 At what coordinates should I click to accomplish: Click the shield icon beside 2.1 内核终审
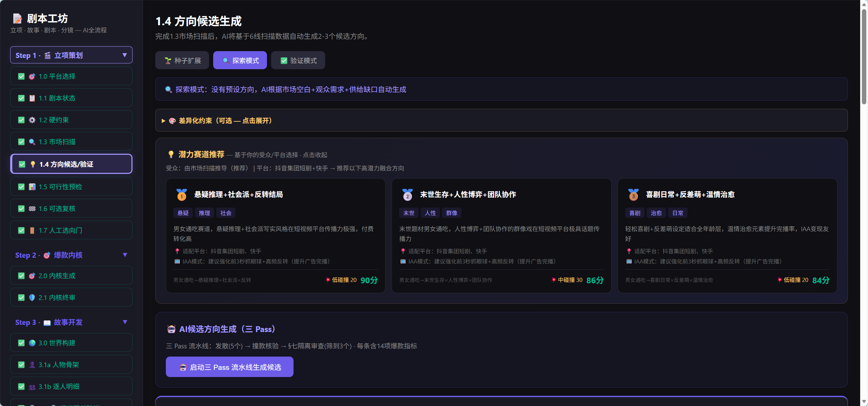point(32,298)
